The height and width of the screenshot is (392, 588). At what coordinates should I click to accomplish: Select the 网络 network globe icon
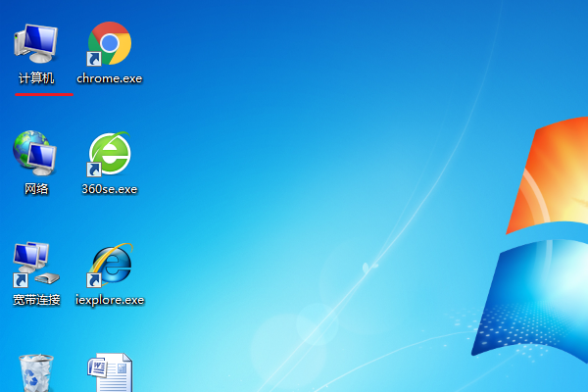[35, 153]
